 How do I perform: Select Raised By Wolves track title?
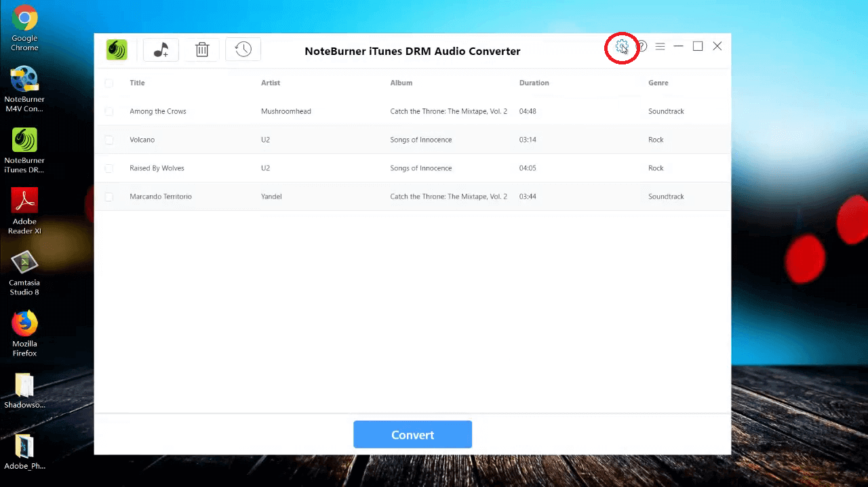157,168
